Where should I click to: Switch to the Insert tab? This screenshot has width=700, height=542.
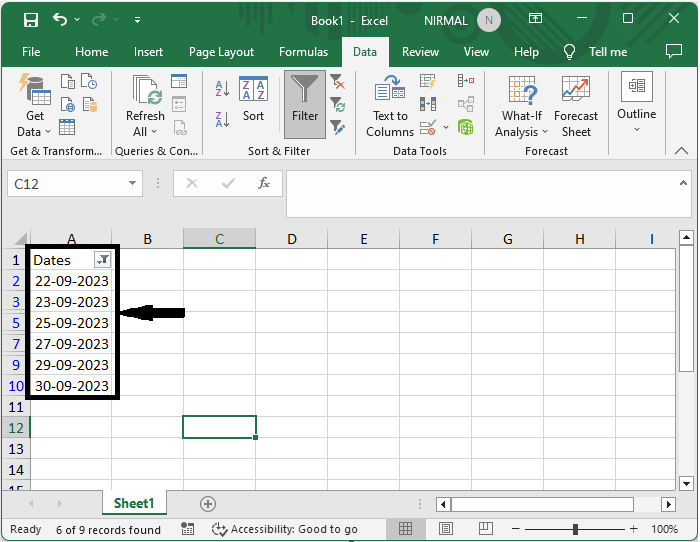click(x=148, y=52)
